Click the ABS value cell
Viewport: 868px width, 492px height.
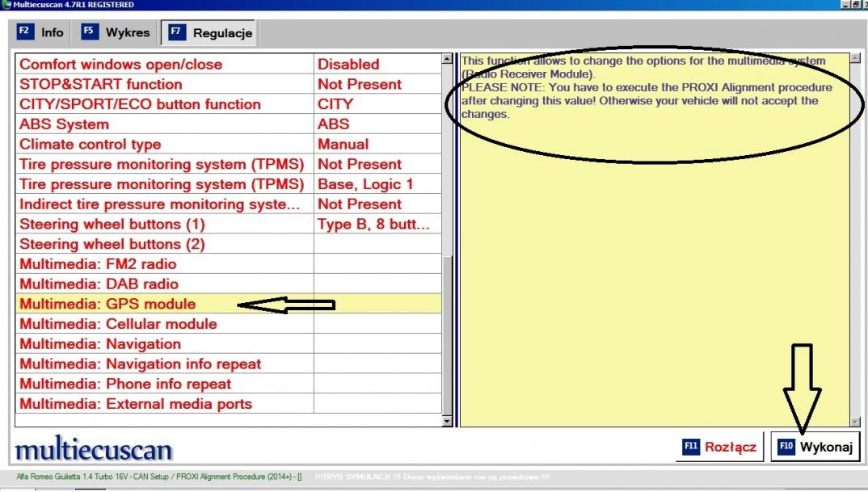tap(377, 124)
